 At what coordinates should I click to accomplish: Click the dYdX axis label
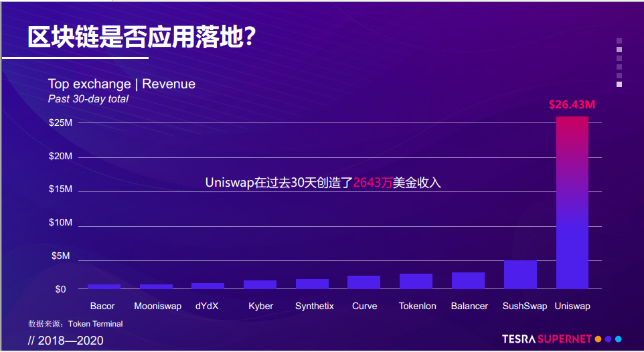(207, 306)
